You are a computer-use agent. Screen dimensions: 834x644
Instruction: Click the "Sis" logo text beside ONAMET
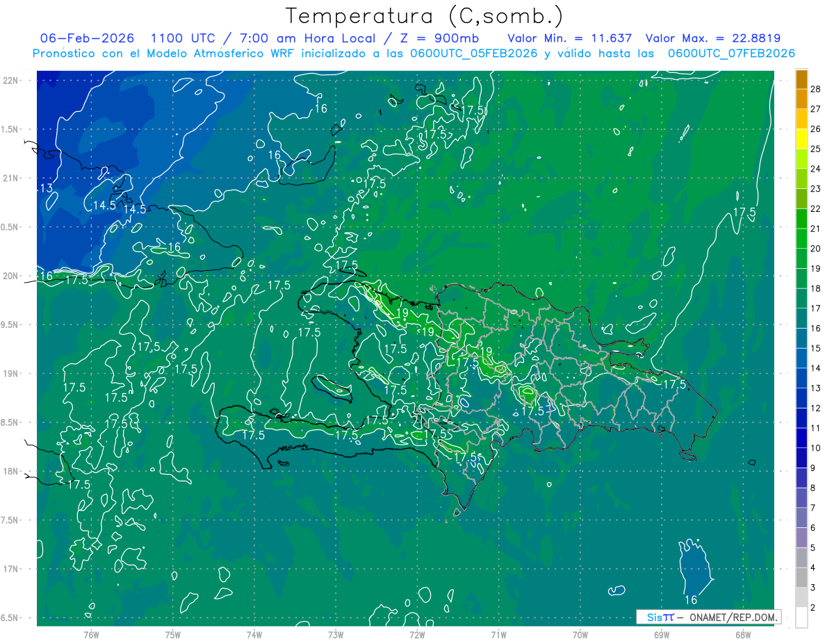(653, 617)
